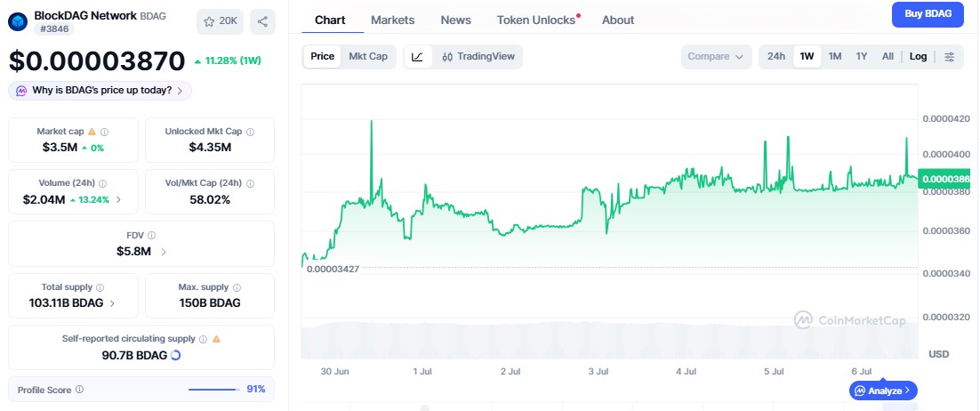The image size is (980, 411).
Task: Open the share icon button
Action: (x=262, y=21)
